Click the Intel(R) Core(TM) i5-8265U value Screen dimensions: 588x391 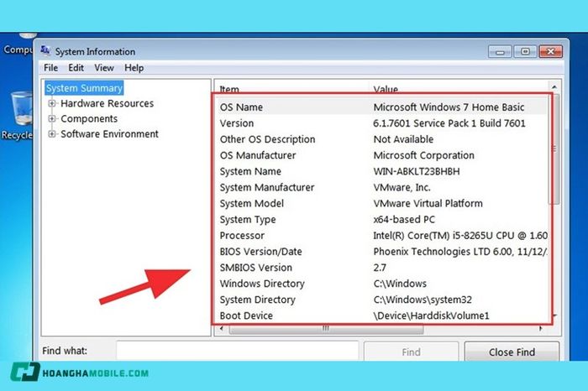point(460,236)
